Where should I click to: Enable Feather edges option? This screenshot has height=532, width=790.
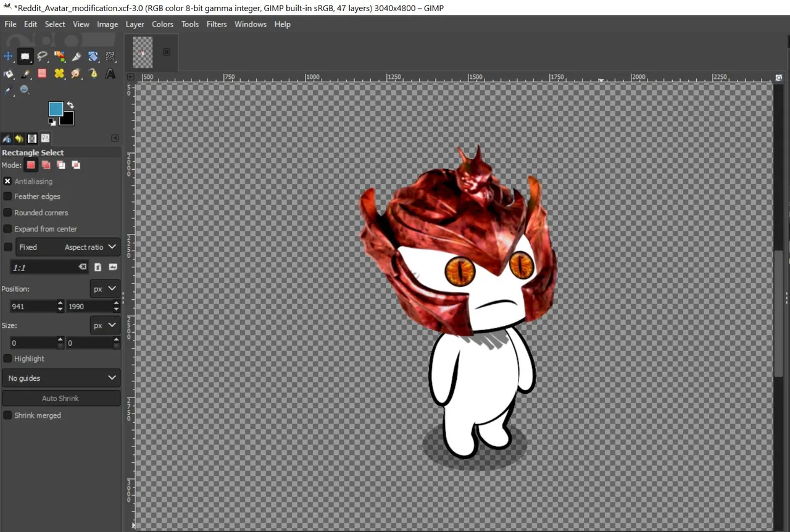coord(7,196)
